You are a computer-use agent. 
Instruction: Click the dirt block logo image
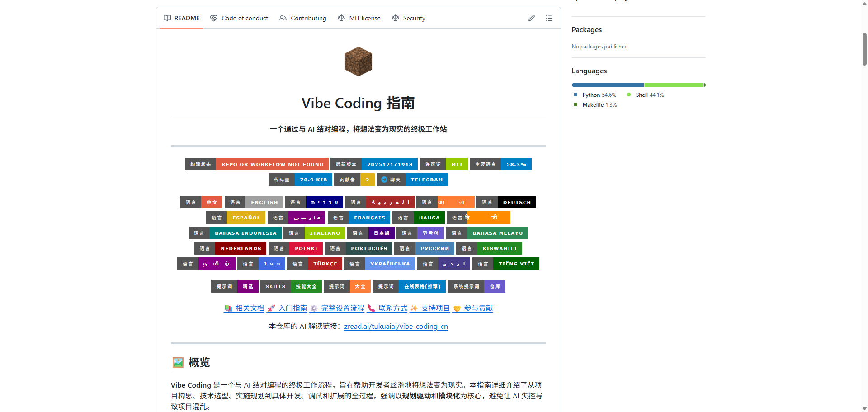(x=358, y=62)
